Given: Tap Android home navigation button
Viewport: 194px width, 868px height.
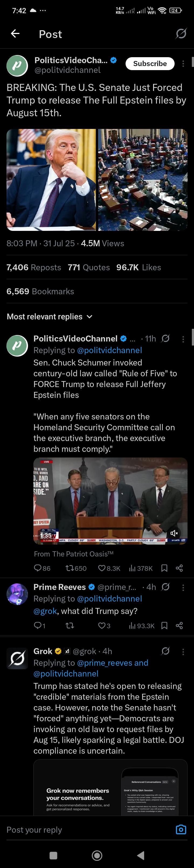Looking at the screenshot, I should click(x=97, y=855).
